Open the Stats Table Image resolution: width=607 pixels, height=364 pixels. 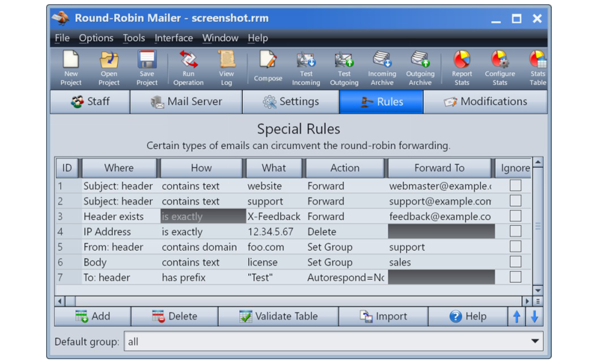(537, 64)
